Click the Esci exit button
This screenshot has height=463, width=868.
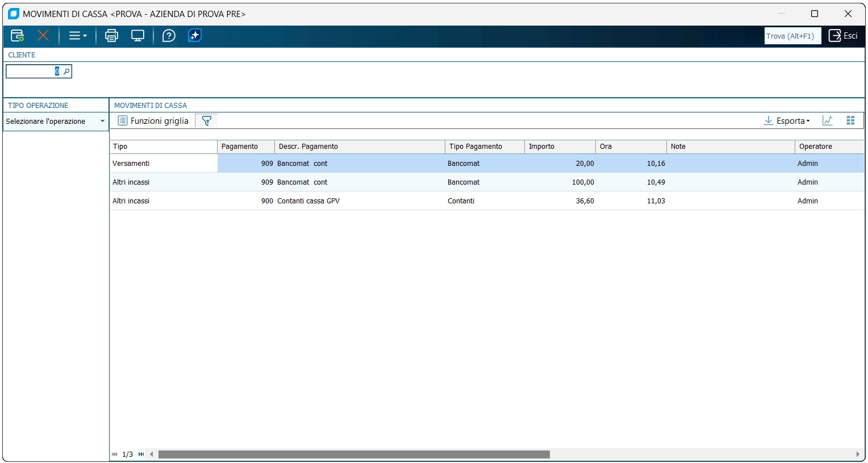pos(843,36)
